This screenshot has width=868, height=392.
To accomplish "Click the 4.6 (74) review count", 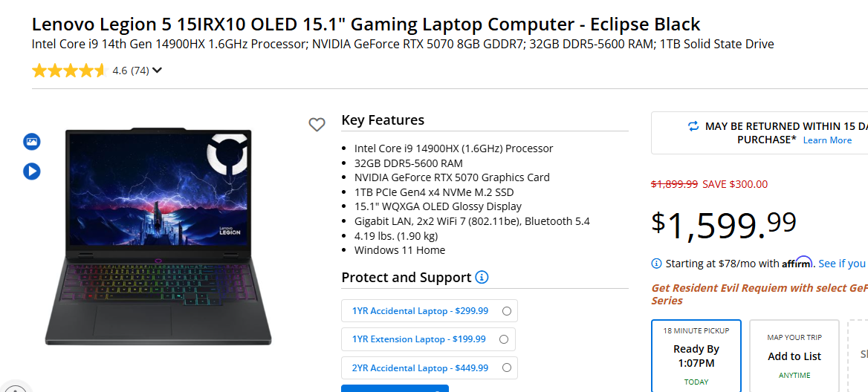I will tap(130, 71).
